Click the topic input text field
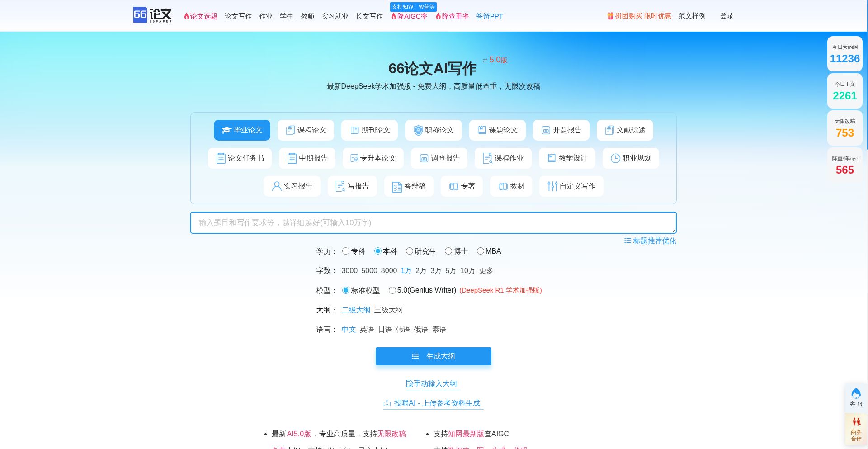This screenshot has width=868, height=449. (x=433, y=222)
